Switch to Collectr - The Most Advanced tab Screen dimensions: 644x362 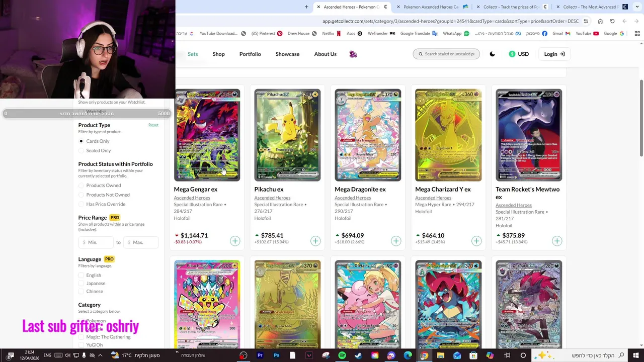tap(593, 7)
